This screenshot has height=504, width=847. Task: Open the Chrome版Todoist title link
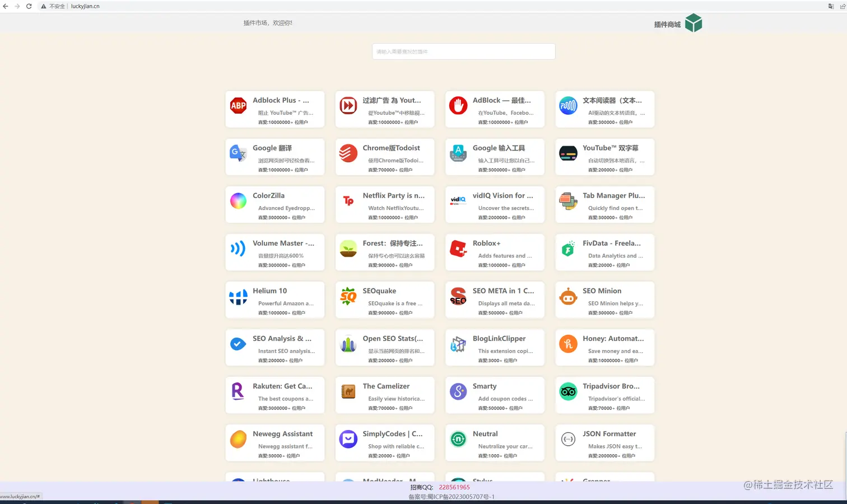coord(391,148)
